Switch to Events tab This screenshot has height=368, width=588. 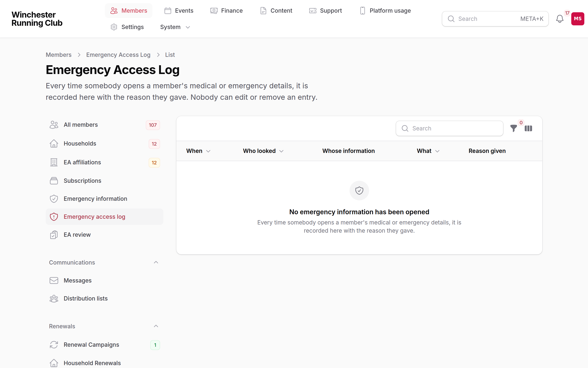click(179, 11)
